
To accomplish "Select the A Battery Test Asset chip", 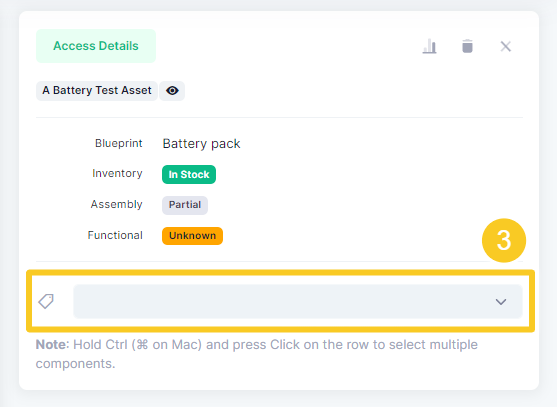I will [97, 91].
